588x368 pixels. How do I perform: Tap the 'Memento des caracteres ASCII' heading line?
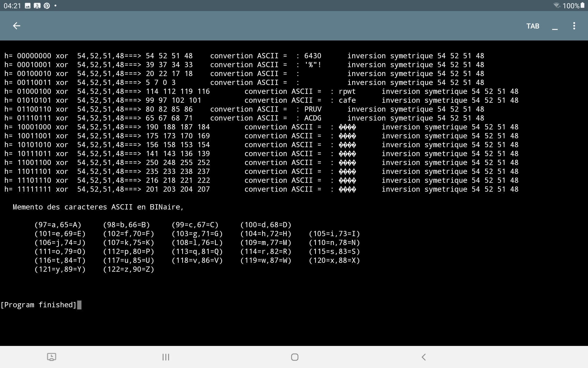click(98, 207)
